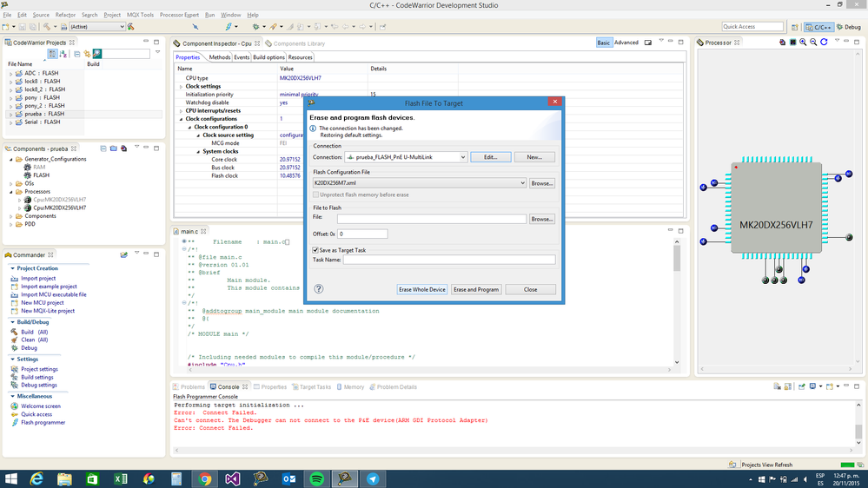Switch to the Methods tab
The image size is (868, 488).
coord(220,57)
